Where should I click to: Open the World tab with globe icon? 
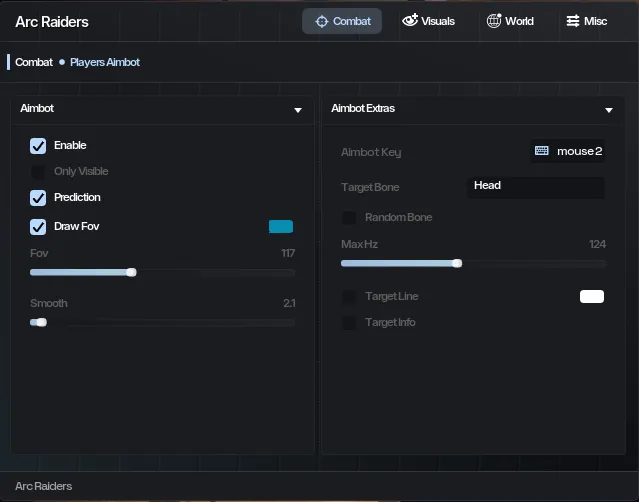coord(510,21)
